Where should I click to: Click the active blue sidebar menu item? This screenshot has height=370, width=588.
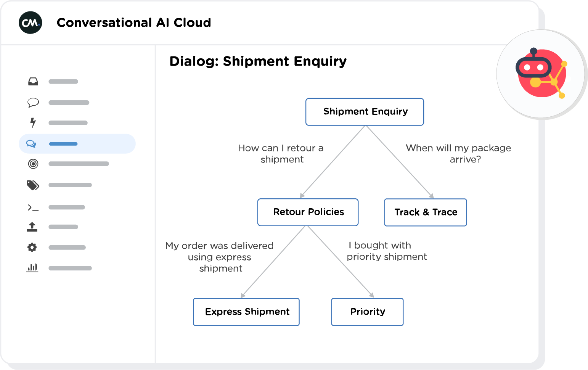77,144
